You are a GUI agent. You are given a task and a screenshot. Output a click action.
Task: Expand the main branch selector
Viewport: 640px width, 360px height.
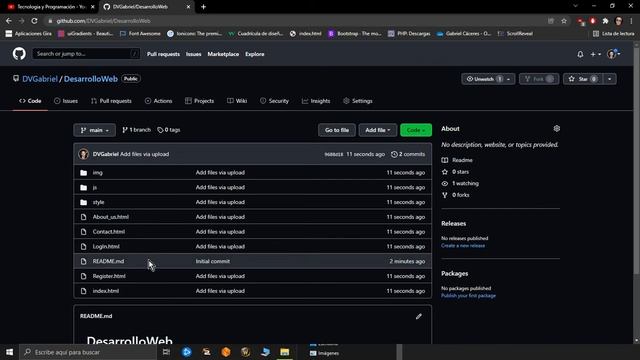point(95,130)
